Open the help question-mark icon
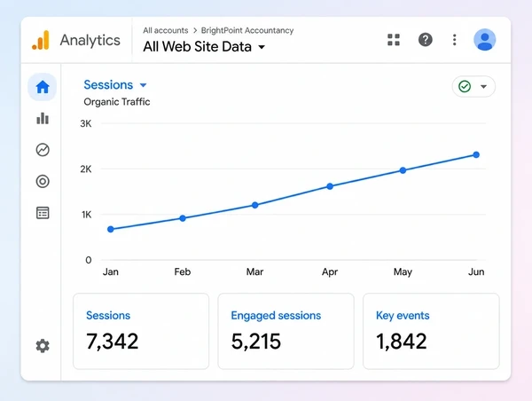 (x=425, y=40)
